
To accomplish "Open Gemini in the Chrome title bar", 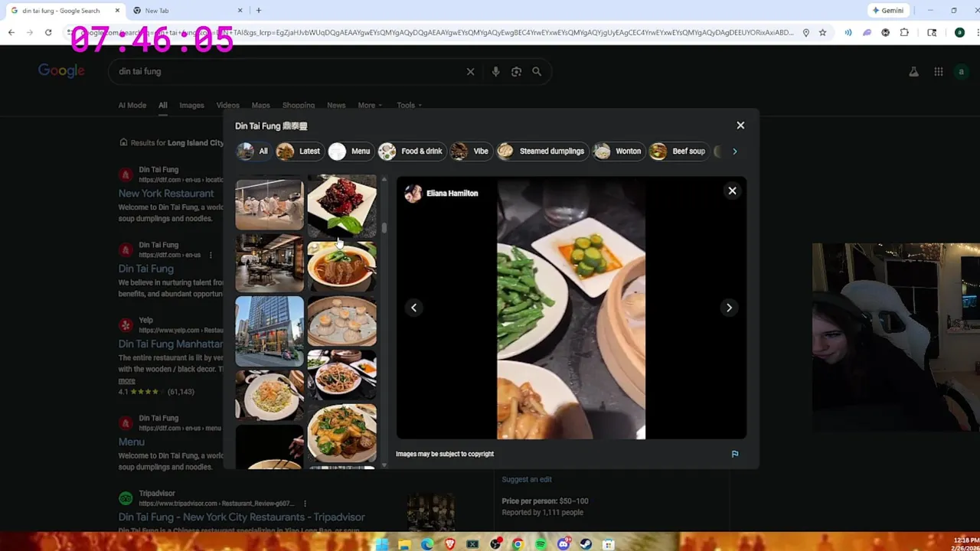I will [889, 11].
